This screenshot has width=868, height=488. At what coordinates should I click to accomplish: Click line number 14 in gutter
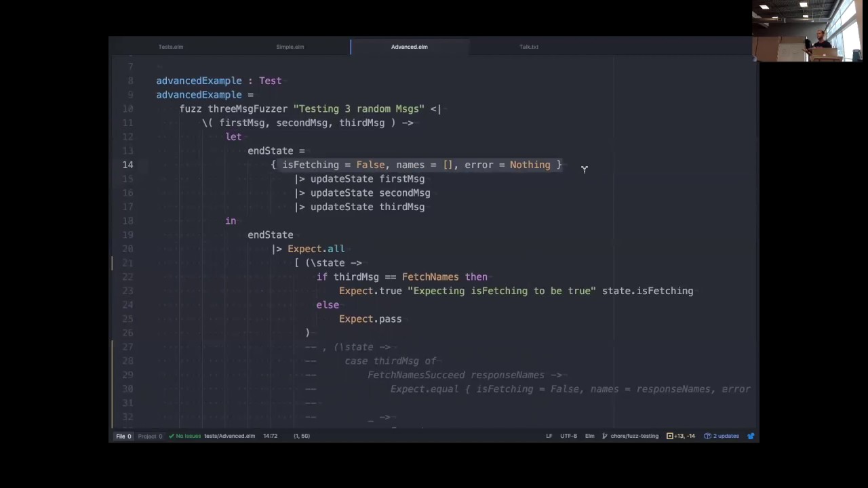pyautogui.click(x=127, y=165)
